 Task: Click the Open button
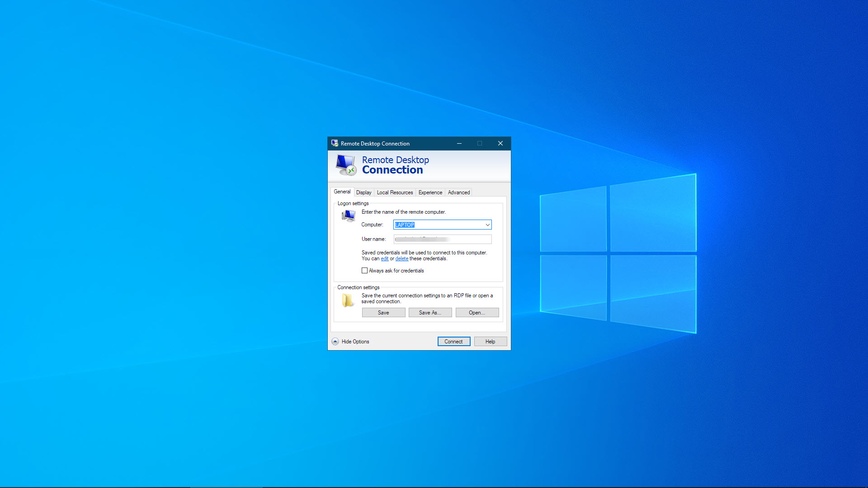point(477,312)
